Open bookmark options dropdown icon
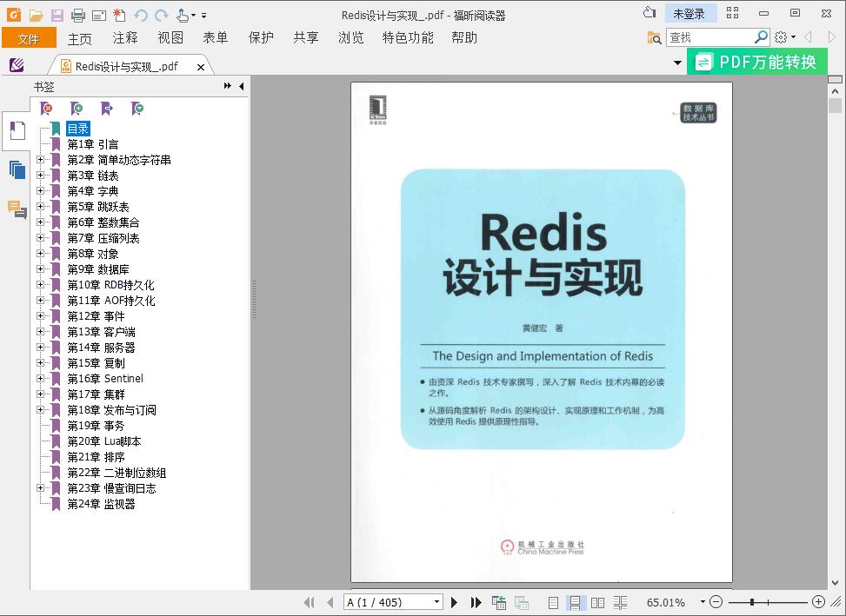The height and width of the screenshot is (616, 846). (x=137, y=109)
